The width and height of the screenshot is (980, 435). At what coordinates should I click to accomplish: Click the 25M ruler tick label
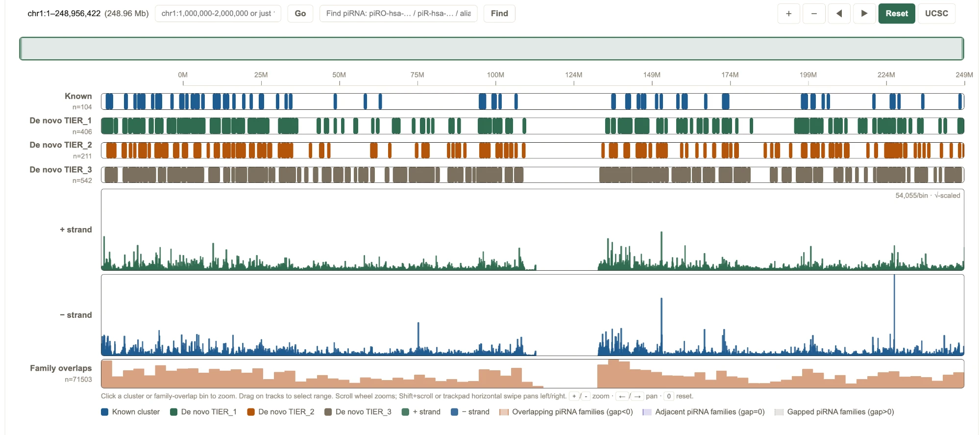point(261,75)
